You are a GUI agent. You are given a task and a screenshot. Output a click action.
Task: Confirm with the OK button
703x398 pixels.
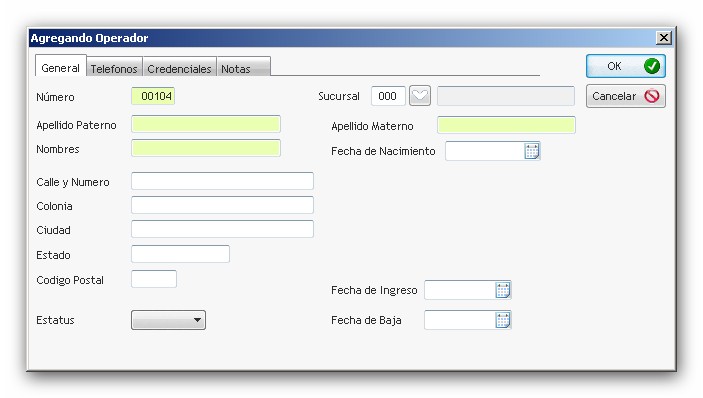click(625, 66)
